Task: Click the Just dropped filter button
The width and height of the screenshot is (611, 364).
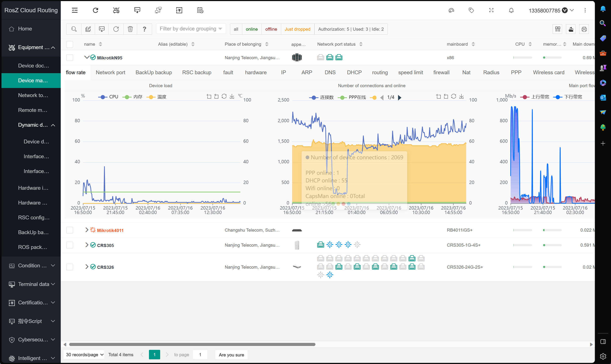Action: (x=297, y=29)
